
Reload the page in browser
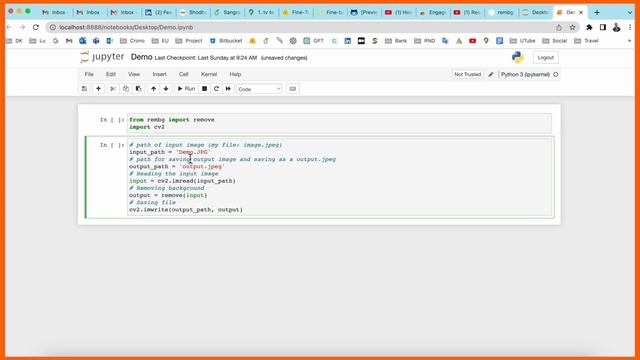(36, 27)
